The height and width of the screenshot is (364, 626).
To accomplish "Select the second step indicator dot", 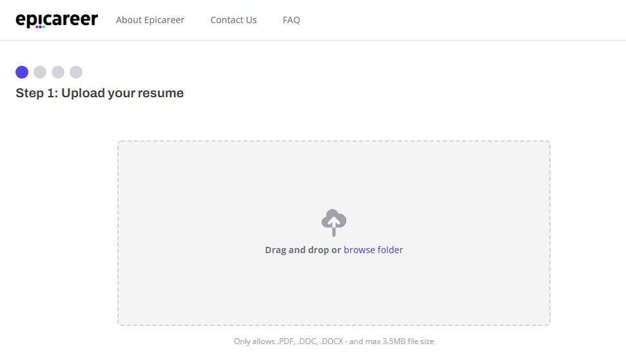I will pyautogui.click(x=40, y=72).
